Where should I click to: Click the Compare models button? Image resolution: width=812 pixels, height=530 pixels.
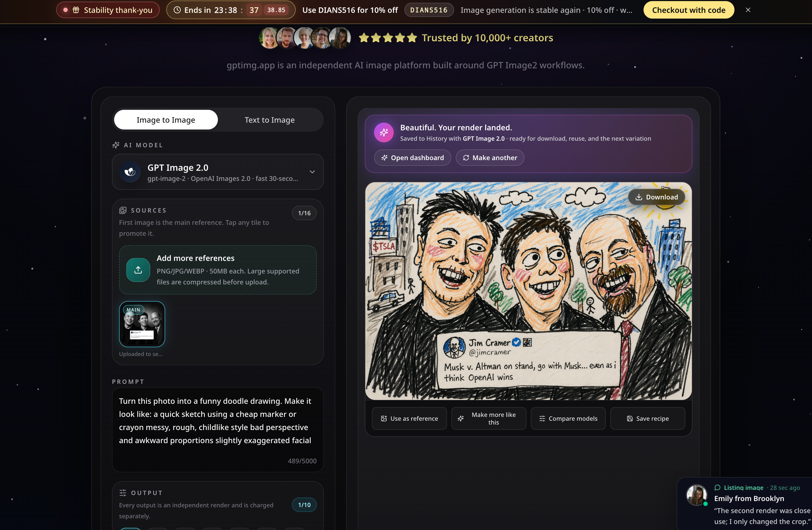568,419
